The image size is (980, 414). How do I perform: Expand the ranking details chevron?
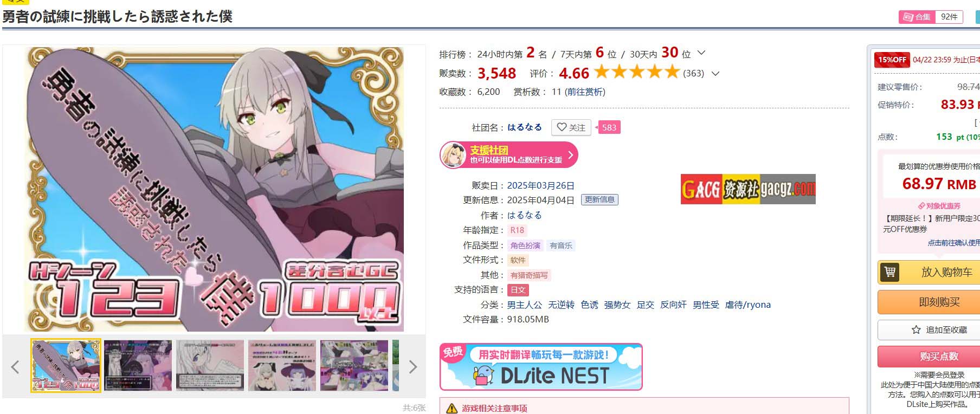701,53
